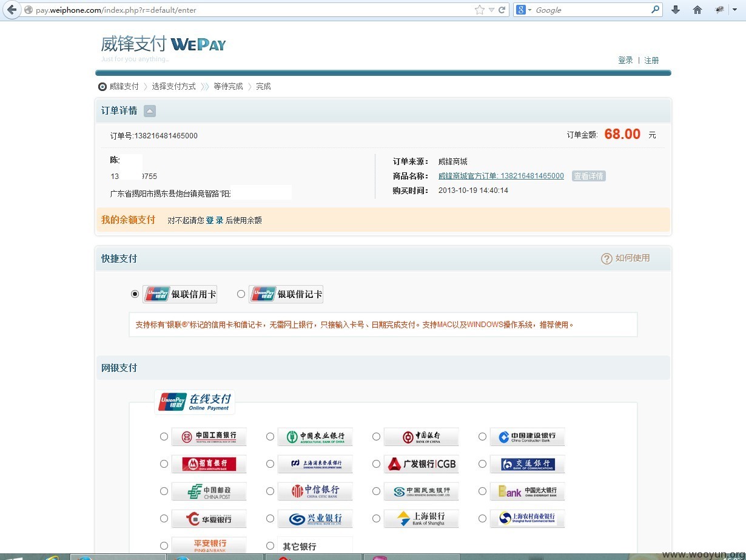
Task: Click the 中国民生银行 bank logo
Action: (422, 491)
